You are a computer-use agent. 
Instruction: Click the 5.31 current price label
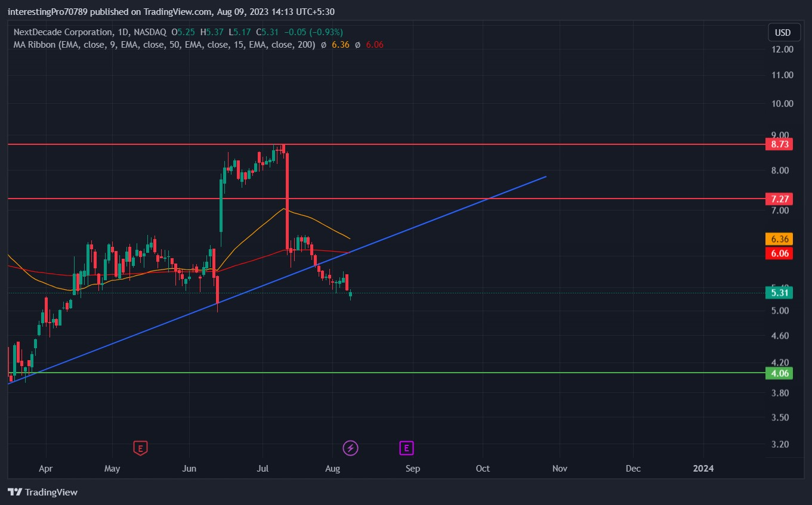point(779,293)
